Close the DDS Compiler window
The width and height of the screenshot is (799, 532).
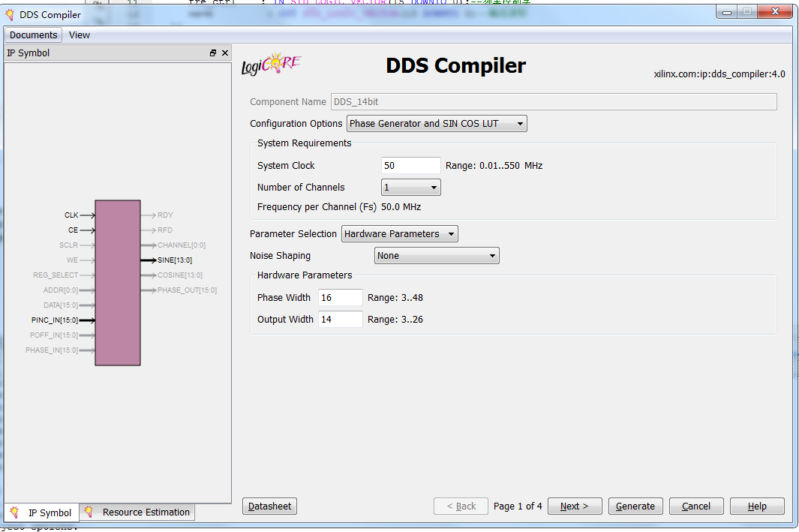click(775, 11)
